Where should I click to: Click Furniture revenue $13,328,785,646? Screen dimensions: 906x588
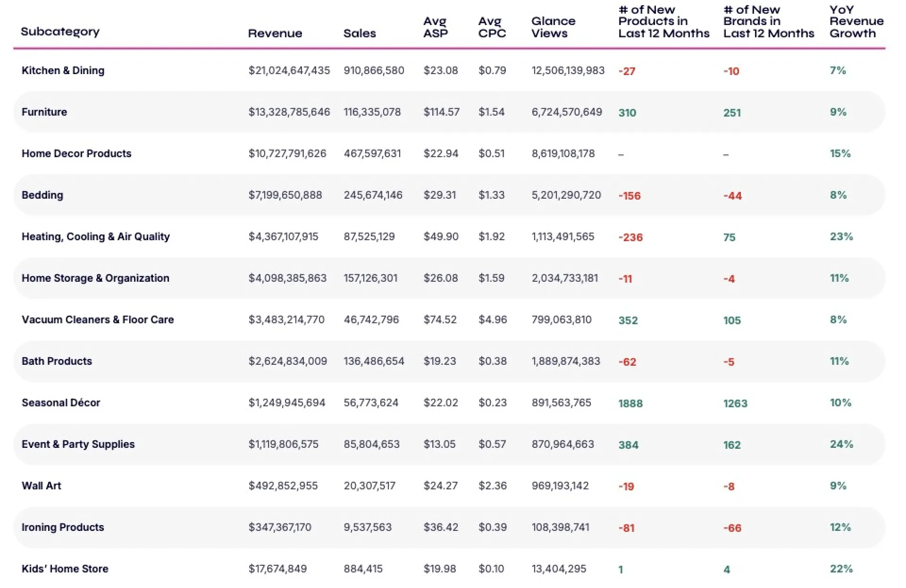(x=289, y=112)
